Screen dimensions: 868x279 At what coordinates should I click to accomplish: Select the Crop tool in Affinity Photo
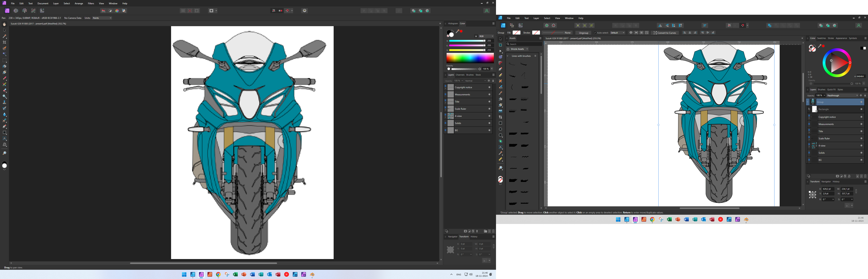pyautogui.click(x=4, y=42)
